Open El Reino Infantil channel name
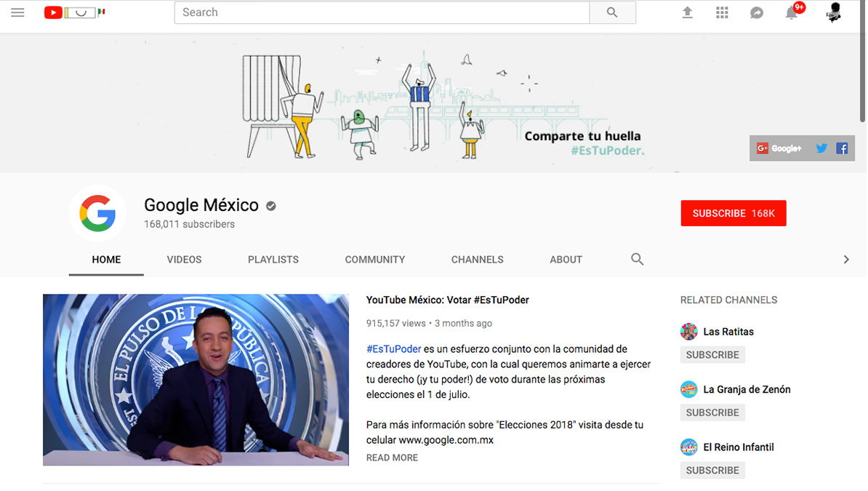868x491 pixels. click(x=739, y=447)
